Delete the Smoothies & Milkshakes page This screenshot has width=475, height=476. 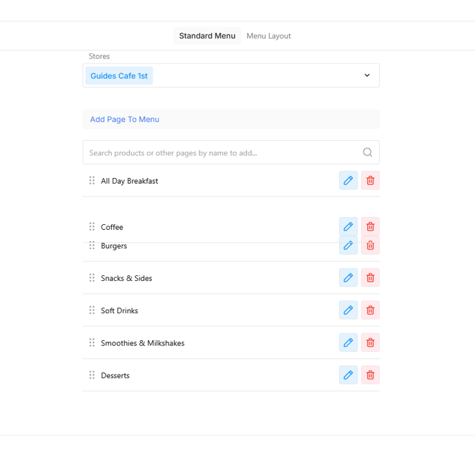pyautogui.click(x=370, y=343)
